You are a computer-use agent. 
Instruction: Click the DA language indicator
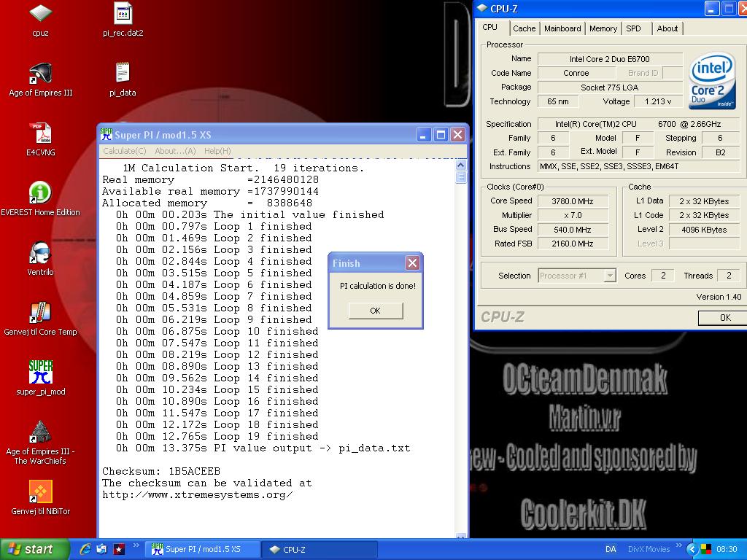click(611, 549)
